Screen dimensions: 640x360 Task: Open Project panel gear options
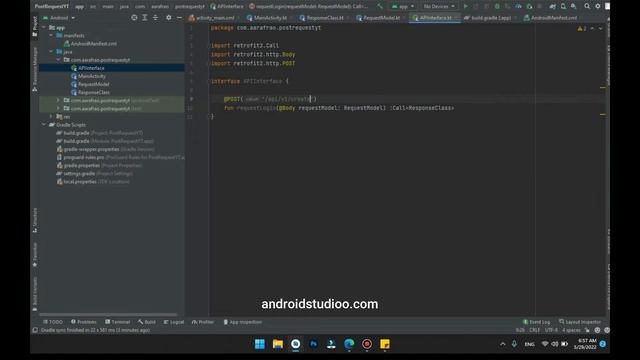pos(169,18)
